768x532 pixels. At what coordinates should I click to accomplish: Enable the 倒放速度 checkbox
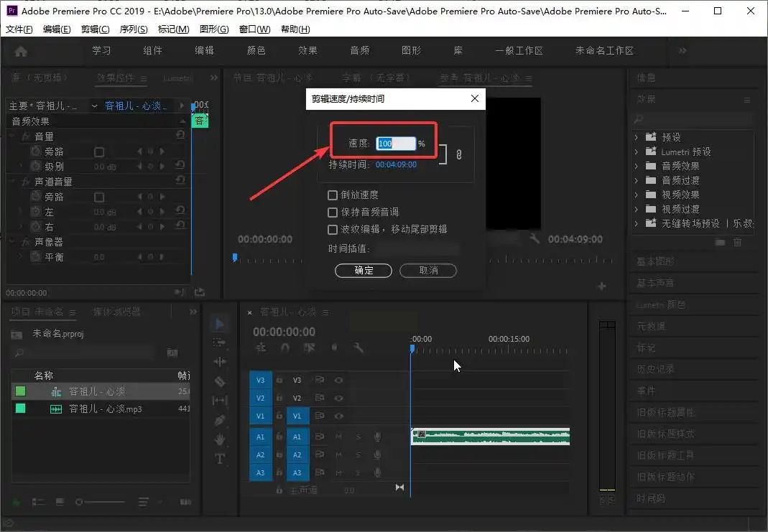332,195
